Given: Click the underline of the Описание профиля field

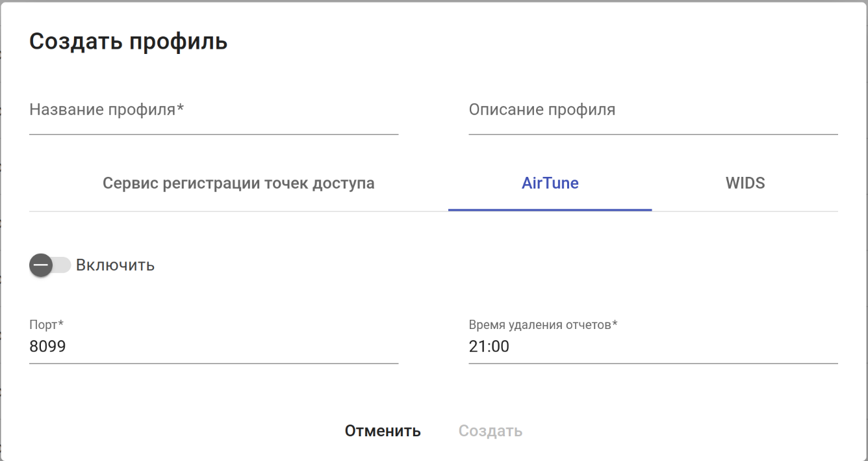Looking at the screenshot, I should click(x=652, y=134).
